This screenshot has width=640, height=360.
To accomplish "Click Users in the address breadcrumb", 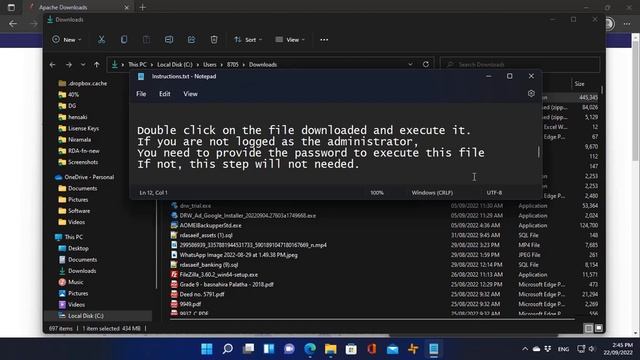I will click(x=210, y=64).
